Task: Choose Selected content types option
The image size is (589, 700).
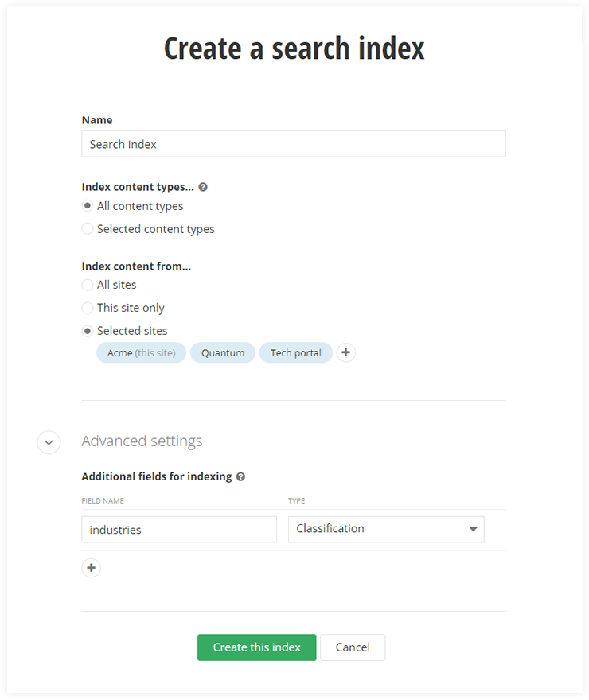Action: click(88, 229)
